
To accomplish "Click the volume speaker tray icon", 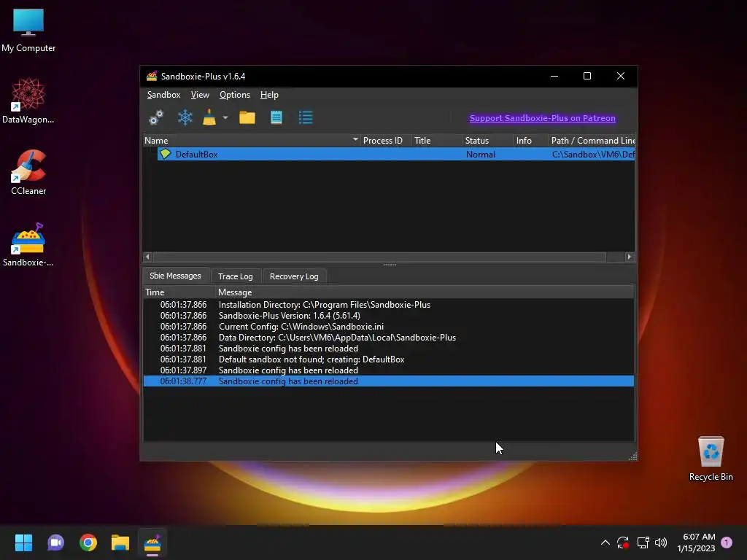I will pos(661,542).
